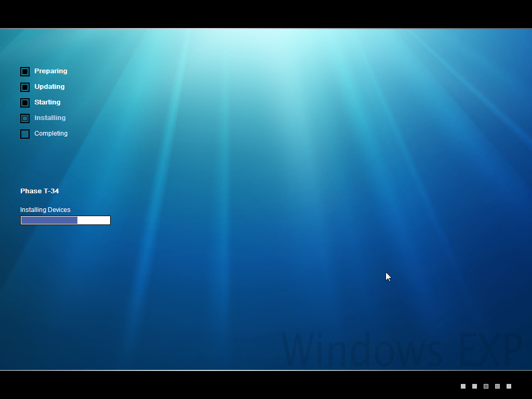Click the Completing step checkbox
Image resolution: width=532 pixels, height=399 pixels.
click(25, 134)
